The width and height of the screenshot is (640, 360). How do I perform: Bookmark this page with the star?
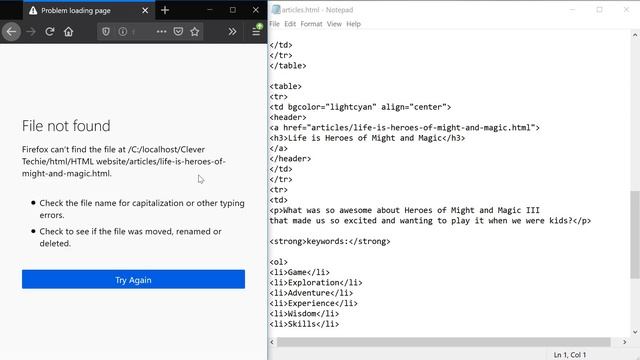click(x=195, y=31)
